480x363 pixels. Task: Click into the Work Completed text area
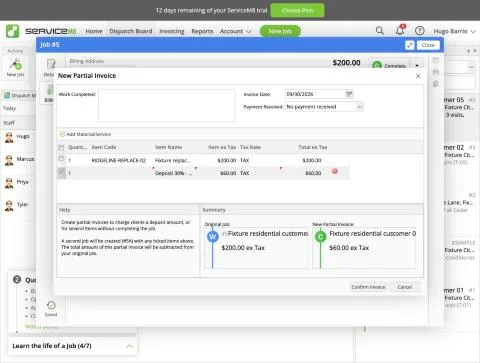(167, 105)
